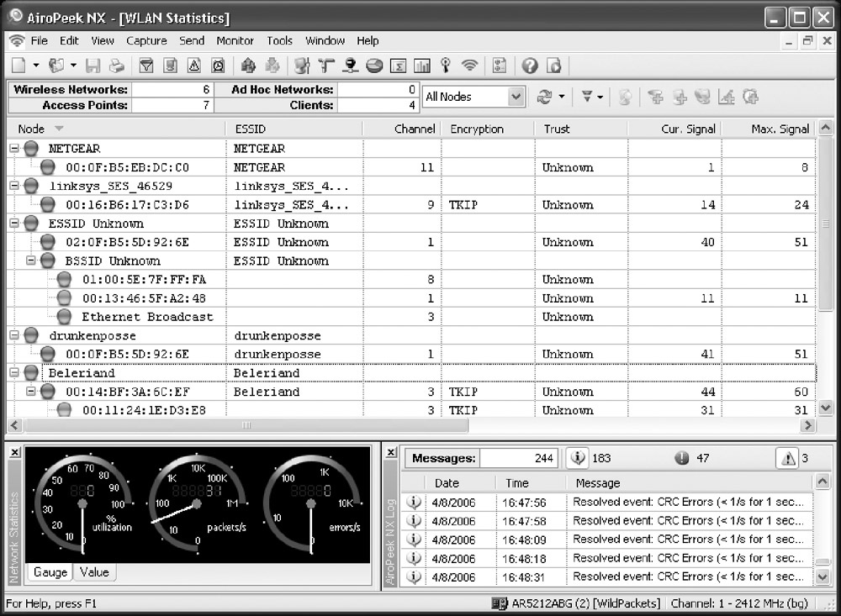Click the warning triangle messages icon
Screen dimensions: 841x616
(x=788, y=458)
